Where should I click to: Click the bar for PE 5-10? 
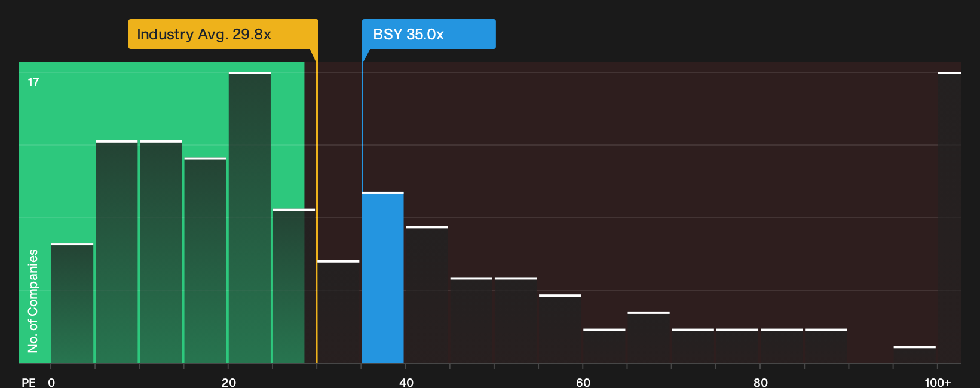coord(117,252)
